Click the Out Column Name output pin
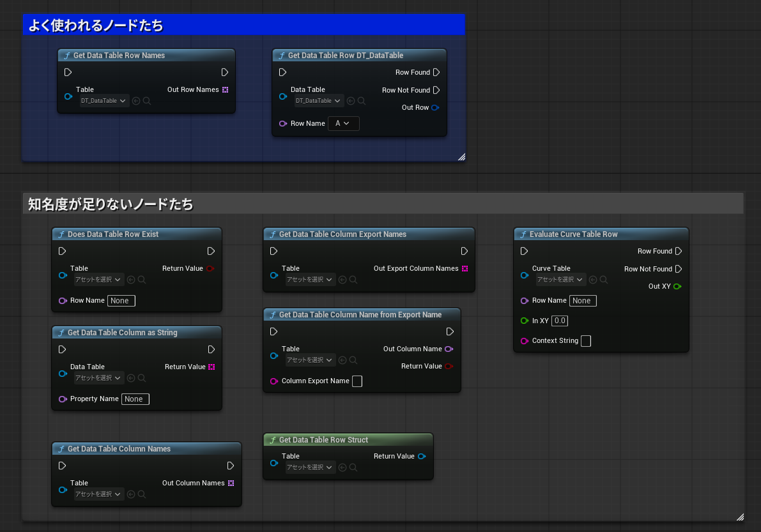This screenshot has width=761, height=532. (x=449, y=349)
